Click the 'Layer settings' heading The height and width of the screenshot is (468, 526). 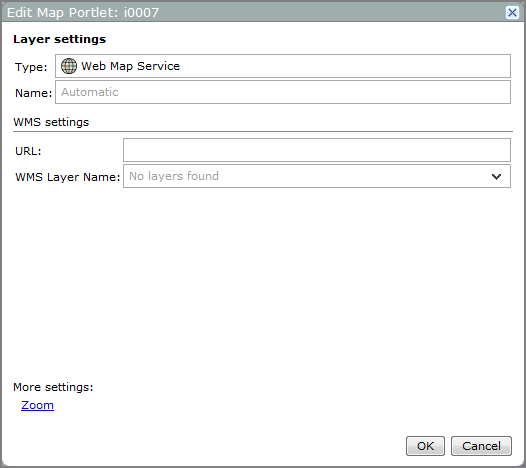tap(59, 39)
